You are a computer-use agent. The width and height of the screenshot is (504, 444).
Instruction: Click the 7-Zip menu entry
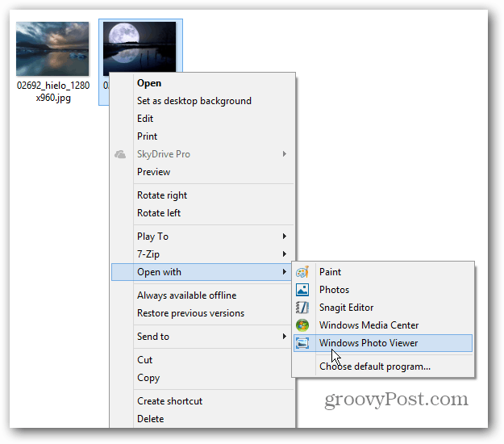[x=202, y=254]
